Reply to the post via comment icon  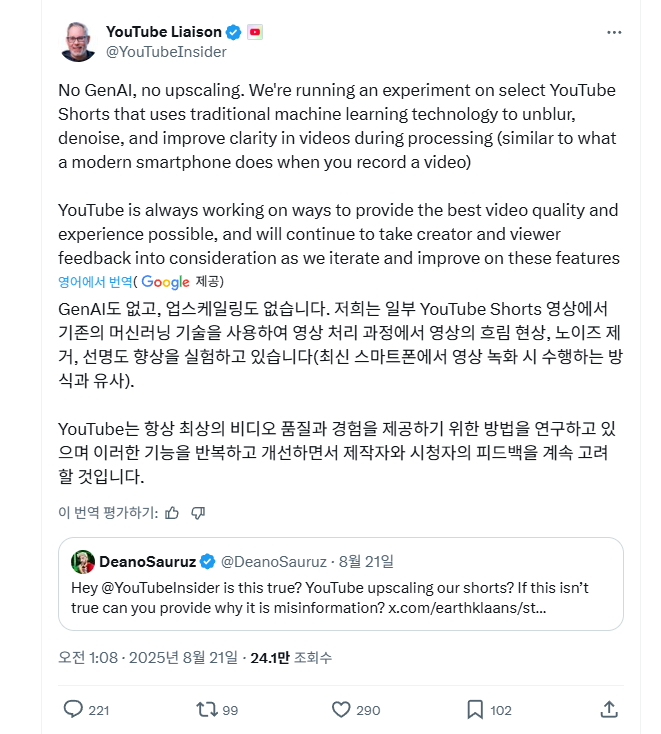click(73, 710)
